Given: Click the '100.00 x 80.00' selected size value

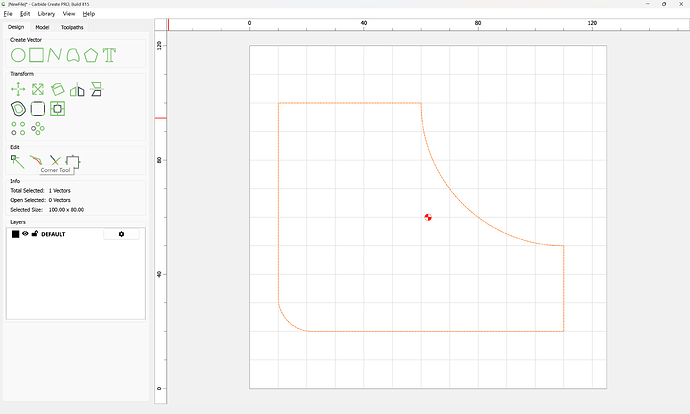Looking at the screenshot, I should point(66,210).
